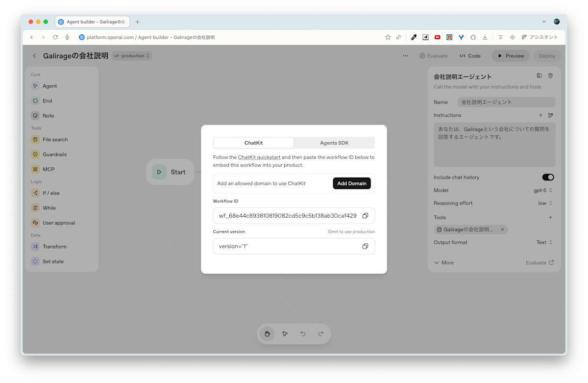Screen dimensions: 588x383
Task: Select the Guardrails tool icon
Action: coord(35,154)
